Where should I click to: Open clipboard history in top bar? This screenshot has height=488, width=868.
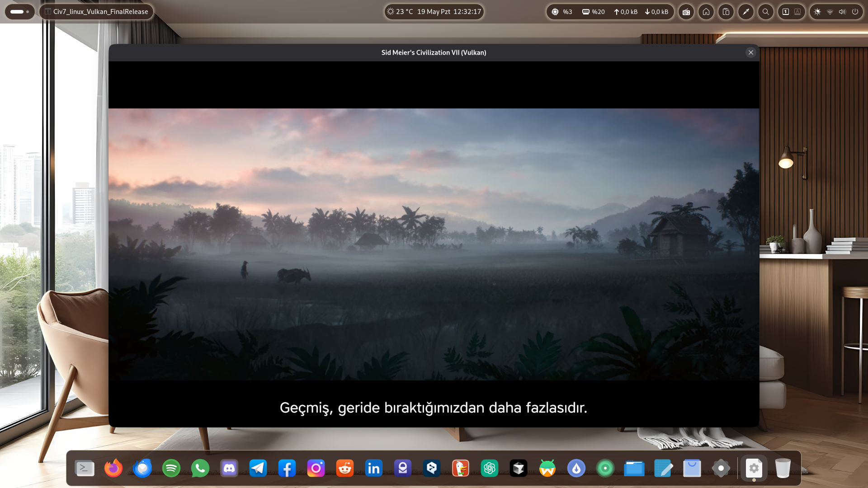tap(726, 12)
